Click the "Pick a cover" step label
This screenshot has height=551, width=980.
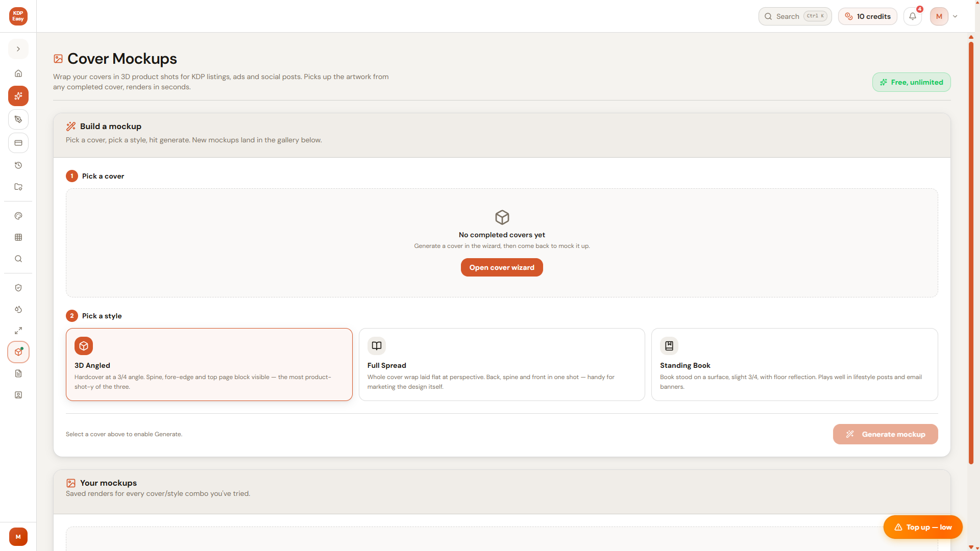(x=103, y=176)
